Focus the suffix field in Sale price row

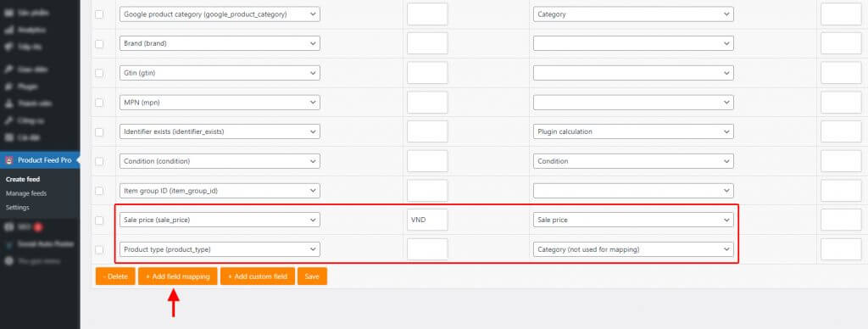(841, 220)
